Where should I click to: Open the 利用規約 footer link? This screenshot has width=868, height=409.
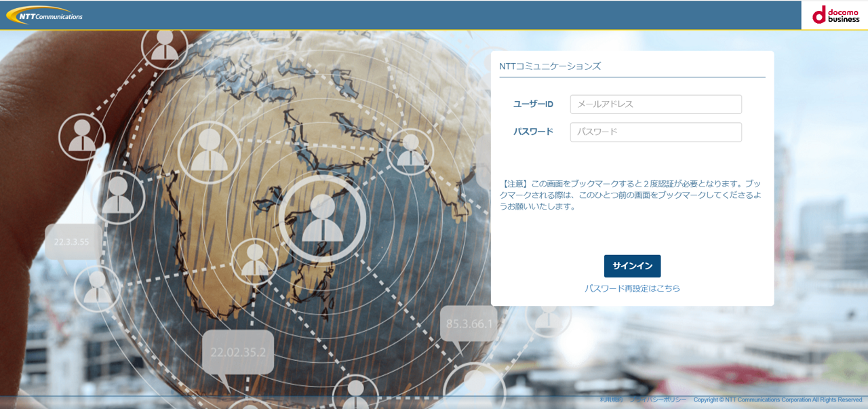point(611,400)
